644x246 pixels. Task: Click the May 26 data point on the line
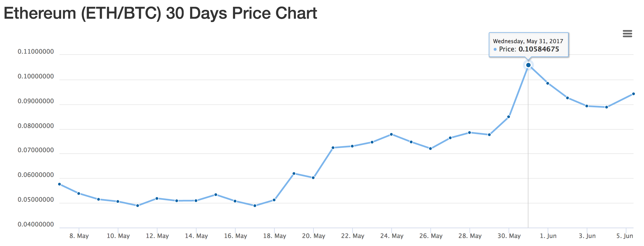pyautogui.click(x=430, y=149)
